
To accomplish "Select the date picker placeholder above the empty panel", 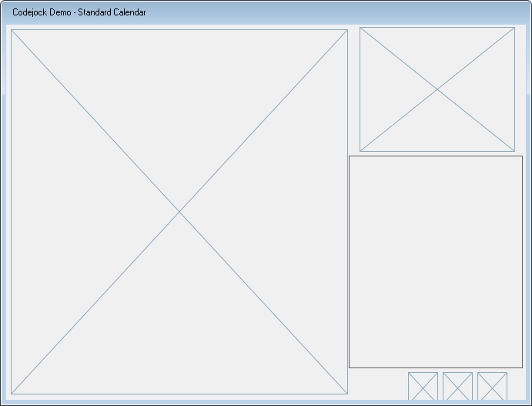I will point(437,89).
